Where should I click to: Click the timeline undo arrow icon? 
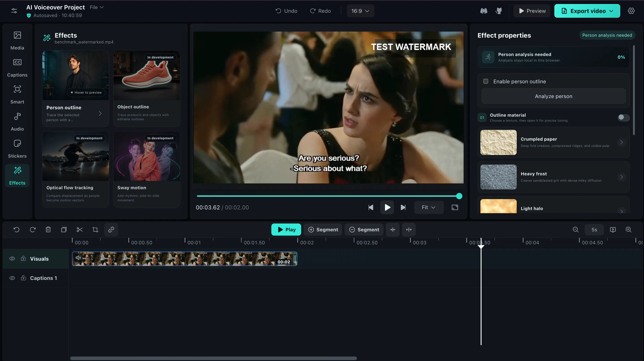coord(17,230)
